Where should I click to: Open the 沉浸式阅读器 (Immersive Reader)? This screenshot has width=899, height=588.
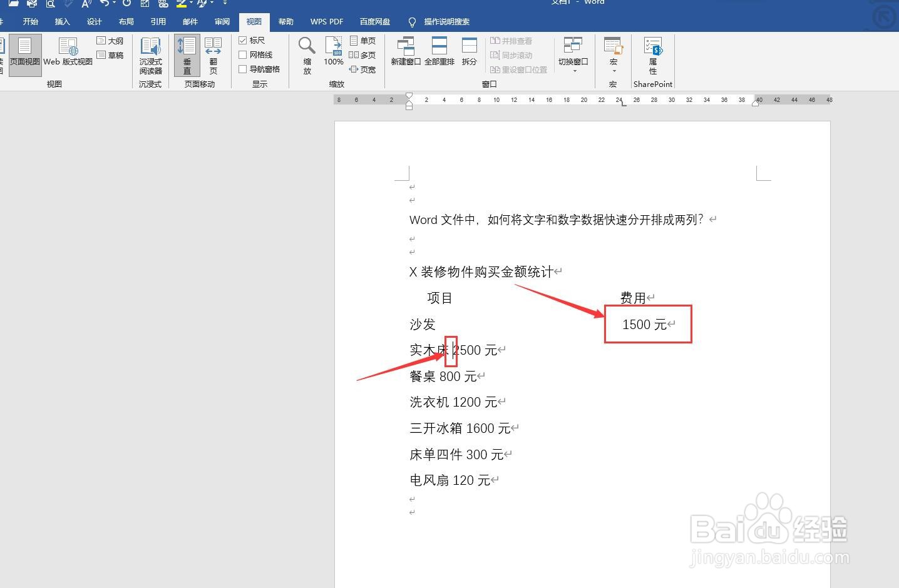point(150,53)
